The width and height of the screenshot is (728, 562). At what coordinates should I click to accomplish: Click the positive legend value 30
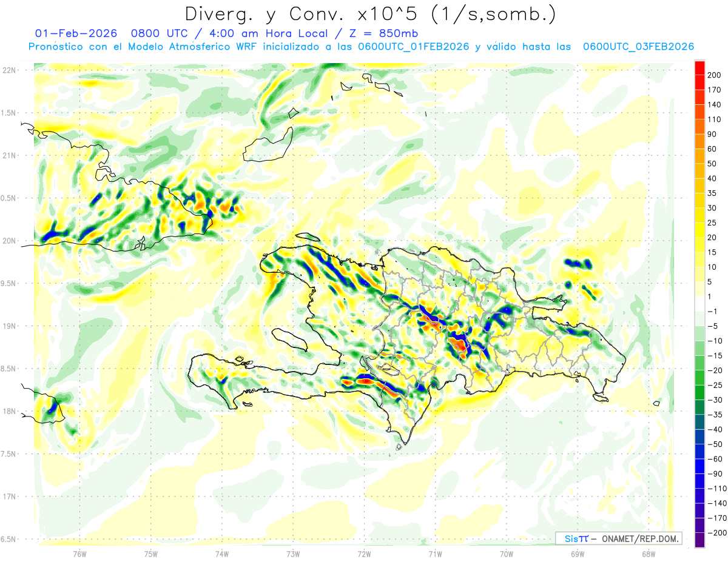point(712,208)
